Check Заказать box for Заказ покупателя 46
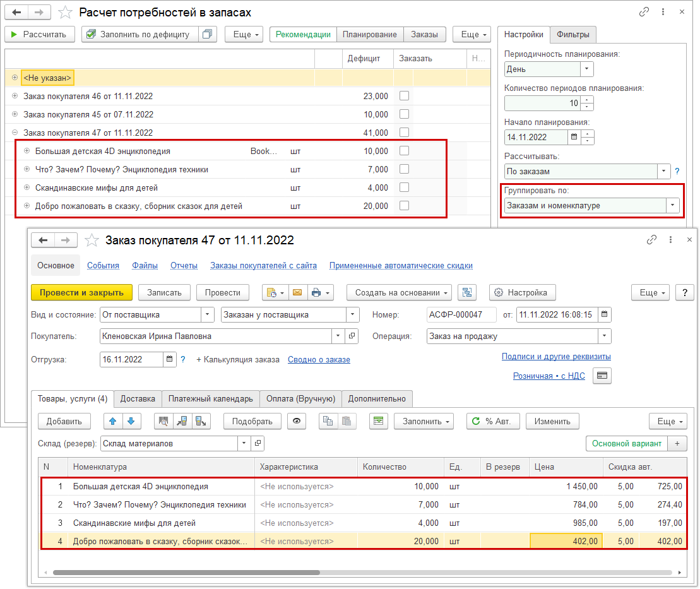The image size is (700, 589). [x=405, y=96]
